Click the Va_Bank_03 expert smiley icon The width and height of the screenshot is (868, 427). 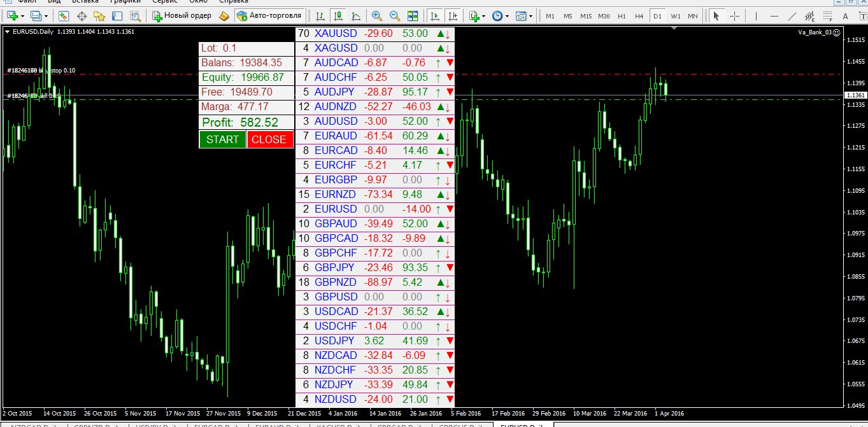(x=837, y=32)
